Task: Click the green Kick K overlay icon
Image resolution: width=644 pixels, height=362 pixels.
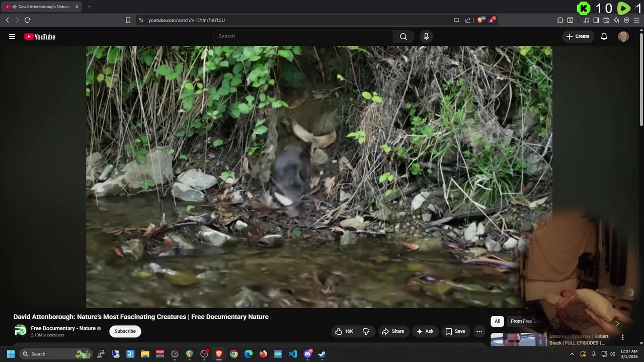Action: click(584, 8)
